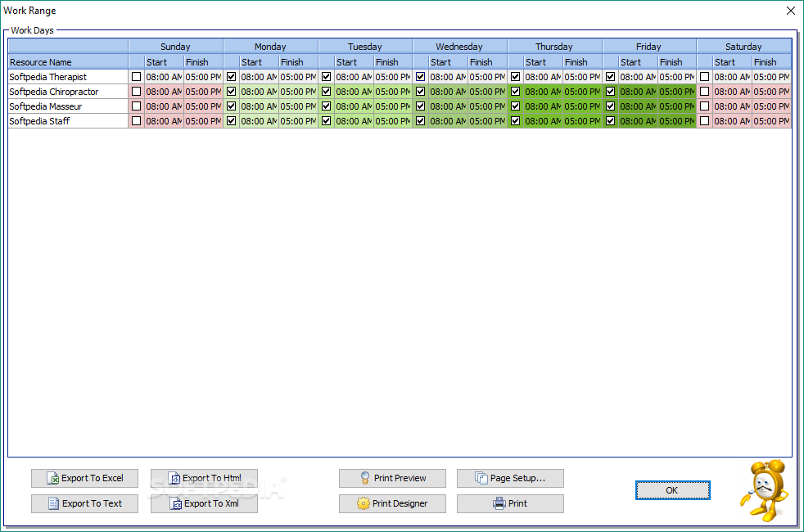Uncheck Friday for Softpedia Masseur

tap(610, 106)
